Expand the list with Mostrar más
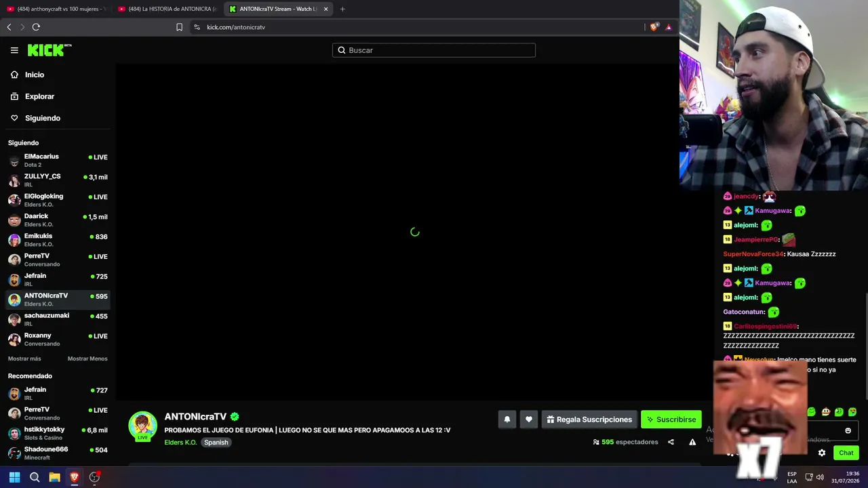868x488 pixels. (x=24, y=359)
